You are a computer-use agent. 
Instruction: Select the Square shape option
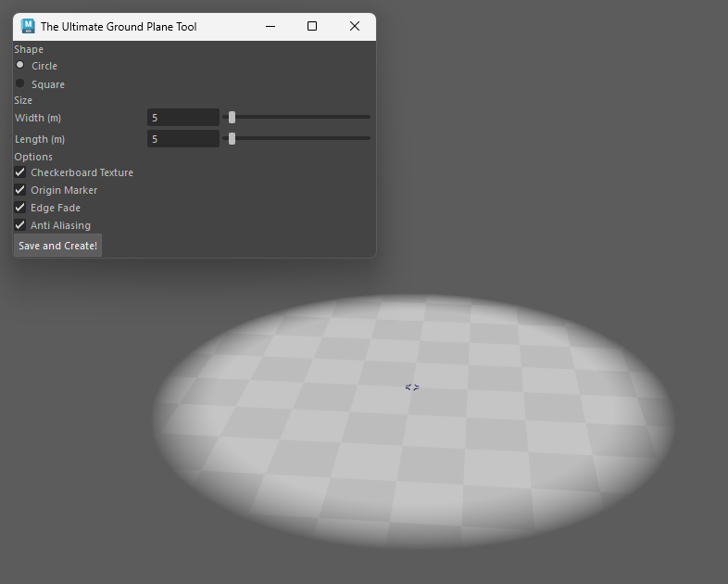coord(20,84)
